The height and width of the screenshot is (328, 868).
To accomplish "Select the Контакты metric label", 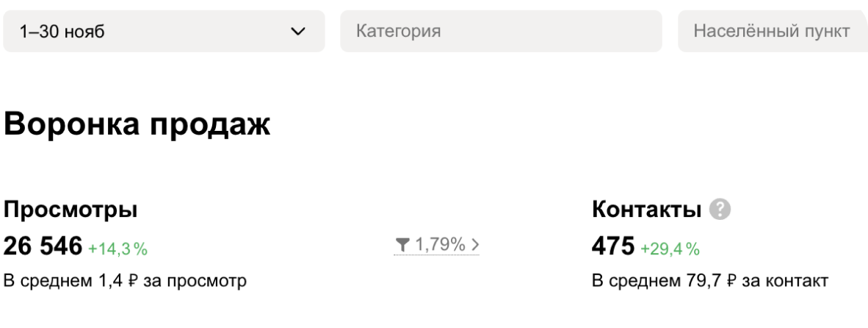I will pos(646,210).
